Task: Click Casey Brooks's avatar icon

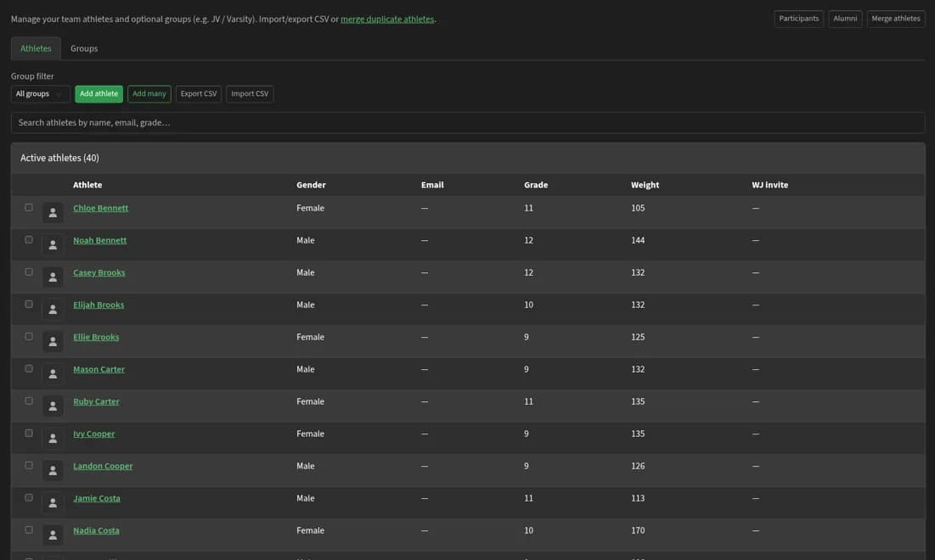Action: [x=53, y=277]
